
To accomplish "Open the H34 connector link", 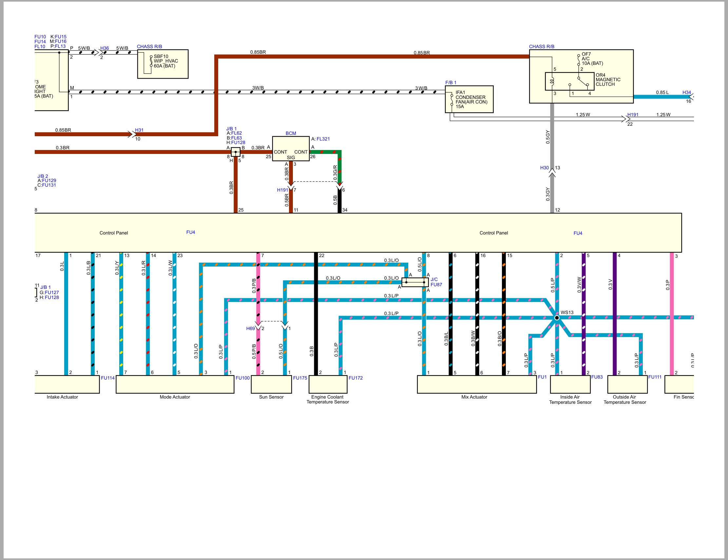I will coord(687,92).
